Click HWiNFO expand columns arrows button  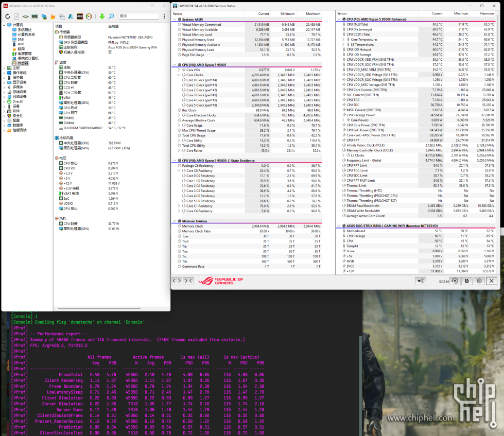tap(177, 281)
